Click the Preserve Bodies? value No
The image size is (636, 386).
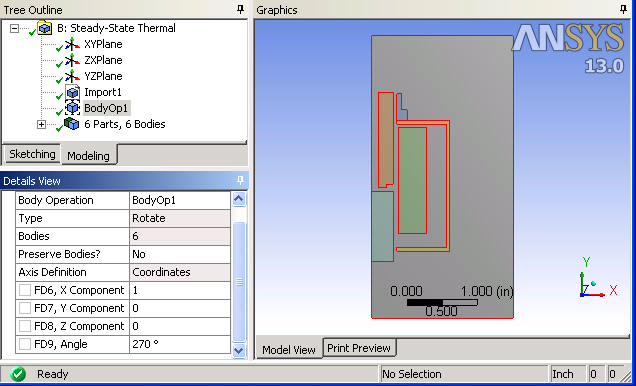point(180,254)
